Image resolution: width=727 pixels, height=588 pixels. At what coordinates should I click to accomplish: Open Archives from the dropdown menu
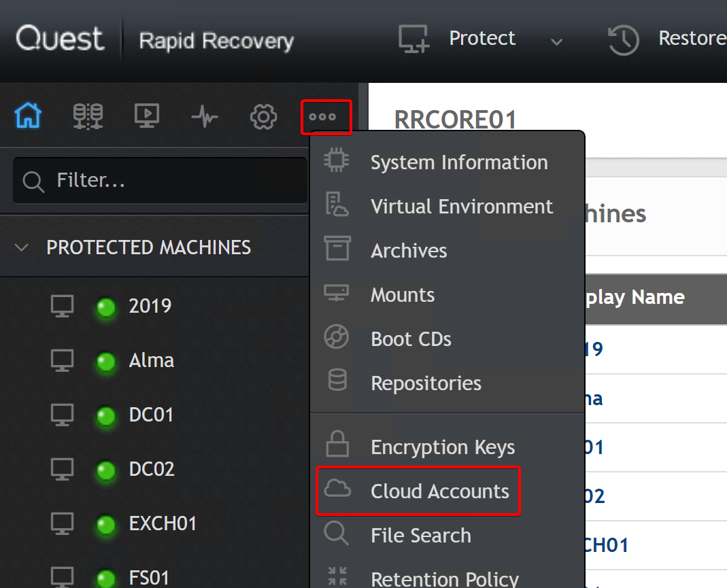(409, 251)
